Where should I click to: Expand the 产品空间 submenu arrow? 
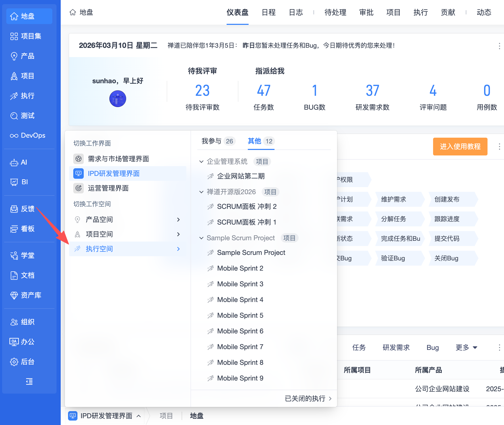pos(178,220)
